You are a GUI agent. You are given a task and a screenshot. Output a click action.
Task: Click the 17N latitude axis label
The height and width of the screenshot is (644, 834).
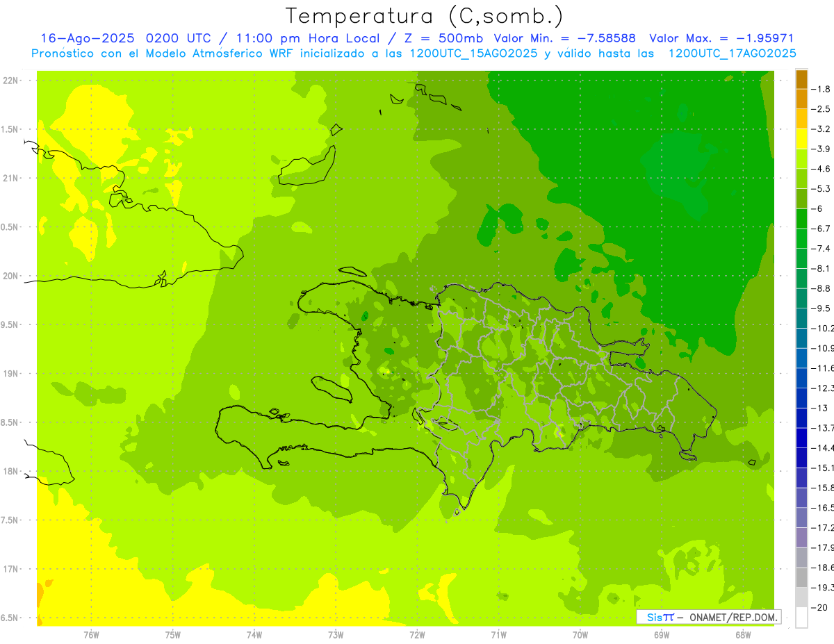(x=11, y=569)
